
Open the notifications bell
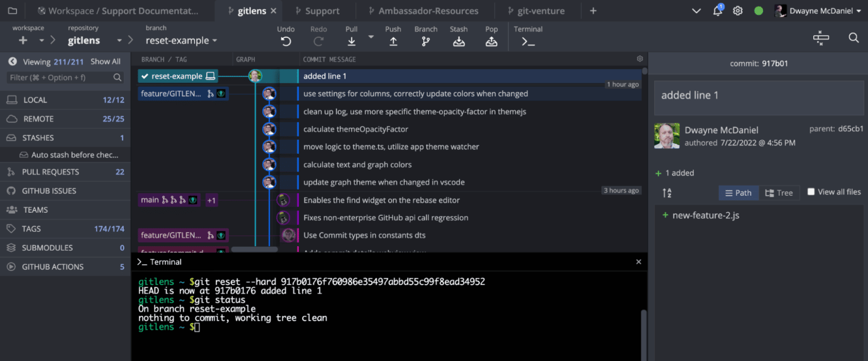click(x=718, y=11)
